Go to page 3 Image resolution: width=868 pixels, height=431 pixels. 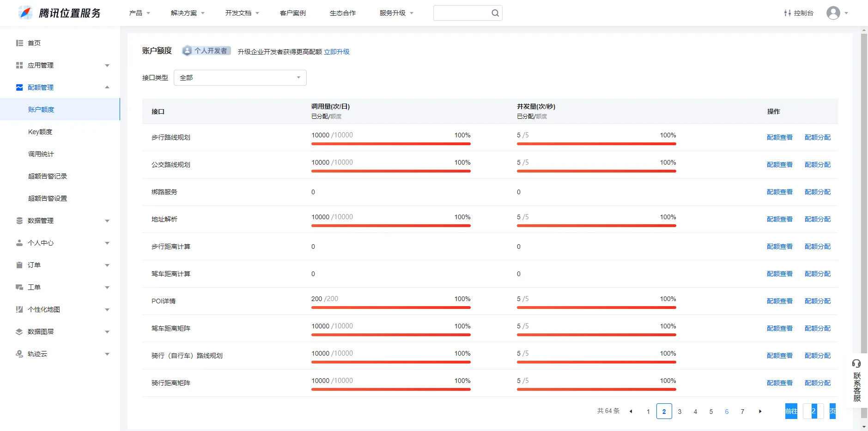point(680,412)
